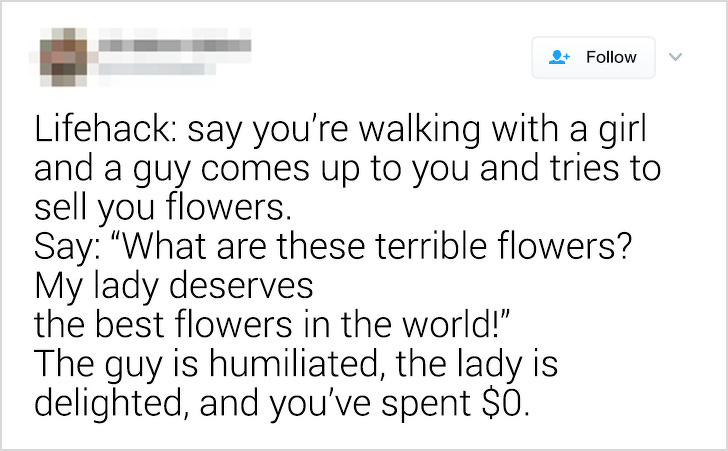Image resolution: width=728 pixels, height=451 pixels.
Task: Click the text "What are these terrible flowers?"
Action: [376, 246]
